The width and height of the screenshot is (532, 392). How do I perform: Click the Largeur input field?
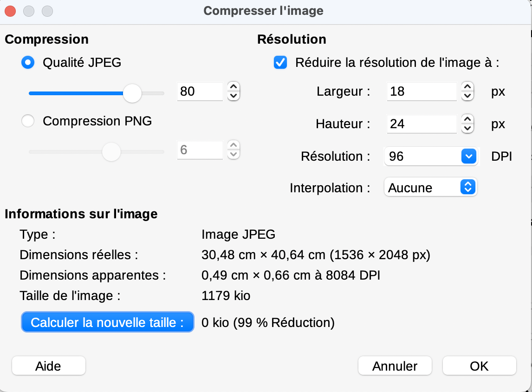(422, 91)
